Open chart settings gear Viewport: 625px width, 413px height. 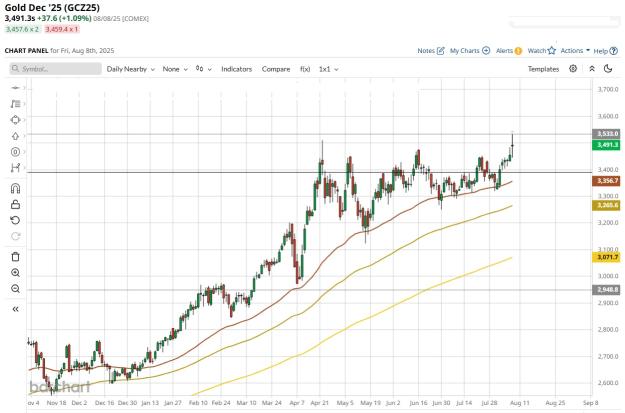(573, 69)
